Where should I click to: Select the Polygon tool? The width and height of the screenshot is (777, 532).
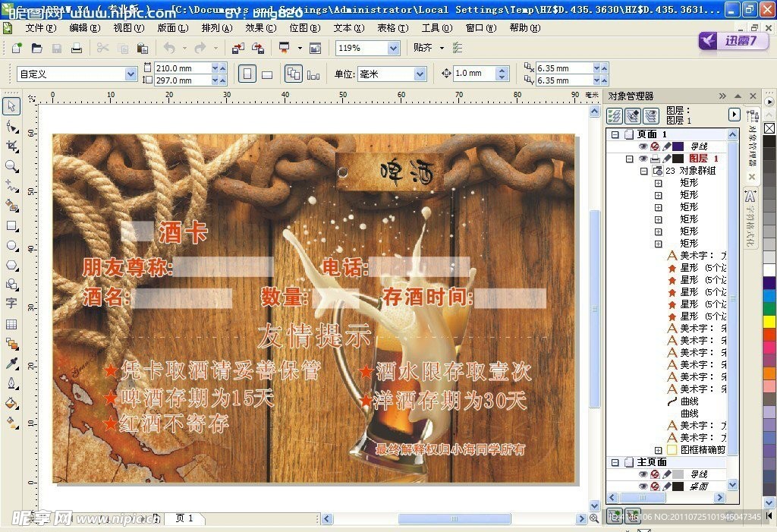tap(11, 266)
